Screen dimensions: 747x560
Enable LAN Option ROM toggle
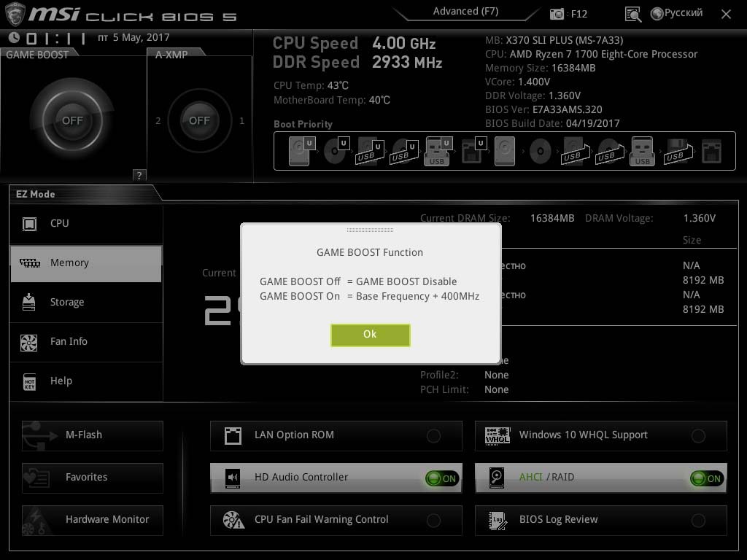coord(433,436)
